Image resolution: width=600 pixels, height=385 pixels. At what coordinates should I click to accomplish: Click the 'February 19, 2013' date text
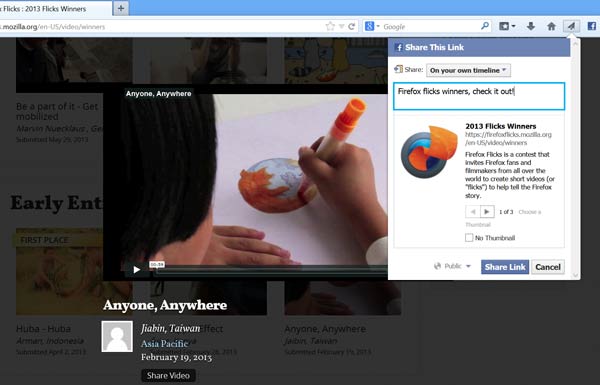pos(176,357)
